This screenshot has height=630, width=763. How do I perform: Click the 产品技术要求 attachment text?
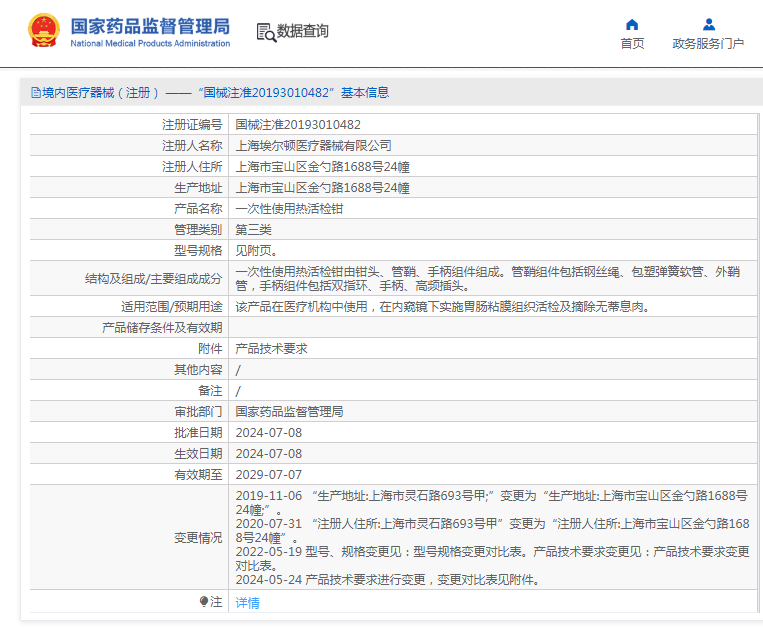point(271,349)
